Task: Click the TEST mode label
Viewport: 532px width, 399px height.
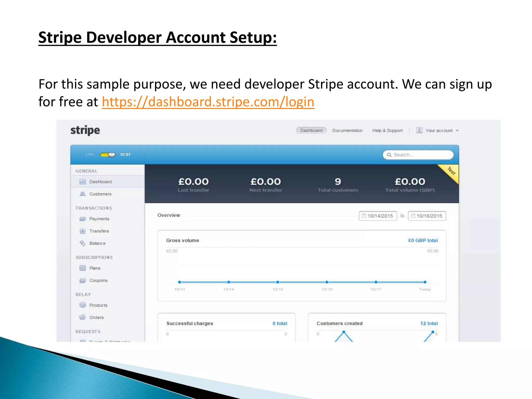Action: pyautogui.click(x=125, y=155)
